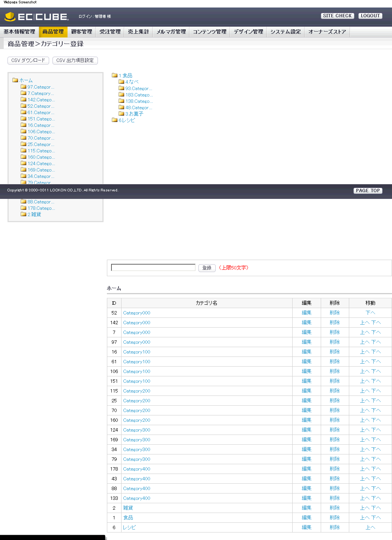Click 削除 link for 雑貨 row
The width and height of the screenshot is (392, 540).
coord(335,508)
